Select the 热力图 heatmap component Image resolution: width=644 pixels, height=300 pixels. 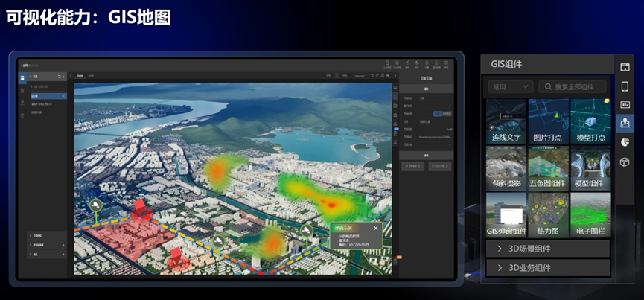(548, 214)
